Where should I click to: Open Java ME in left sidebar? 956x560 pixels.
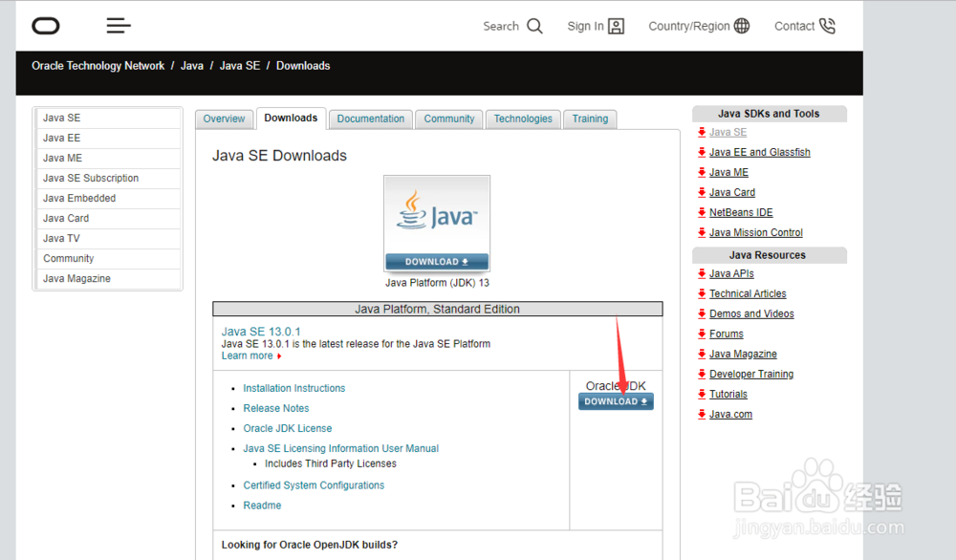109,159
